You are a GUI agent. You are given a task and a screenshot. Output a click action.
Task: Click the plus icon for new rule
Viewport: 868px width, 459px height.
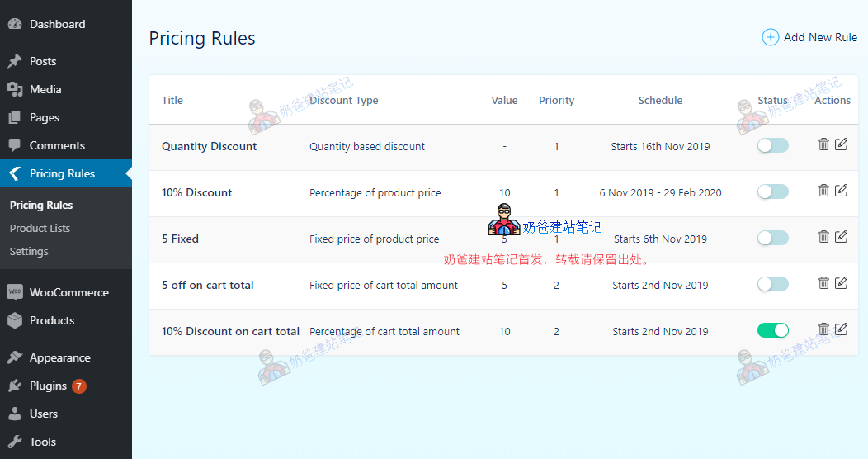pos(770,37)
